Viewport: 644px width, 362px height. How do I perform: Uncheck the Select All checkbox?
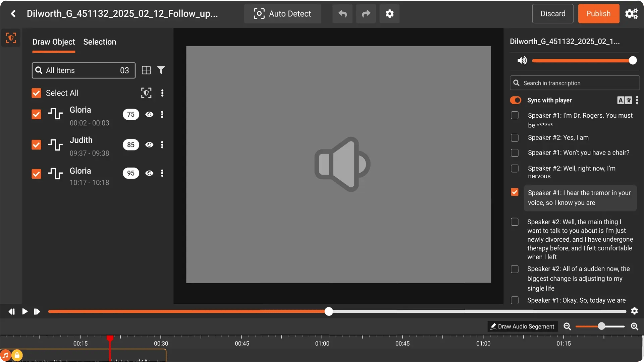click(x=36, y=93)
